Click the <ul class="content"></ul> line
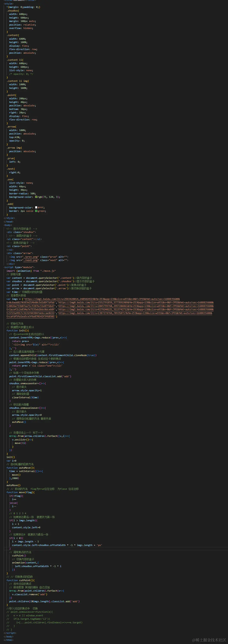Viewport: 228px width, 644px height. click(24, 239)
